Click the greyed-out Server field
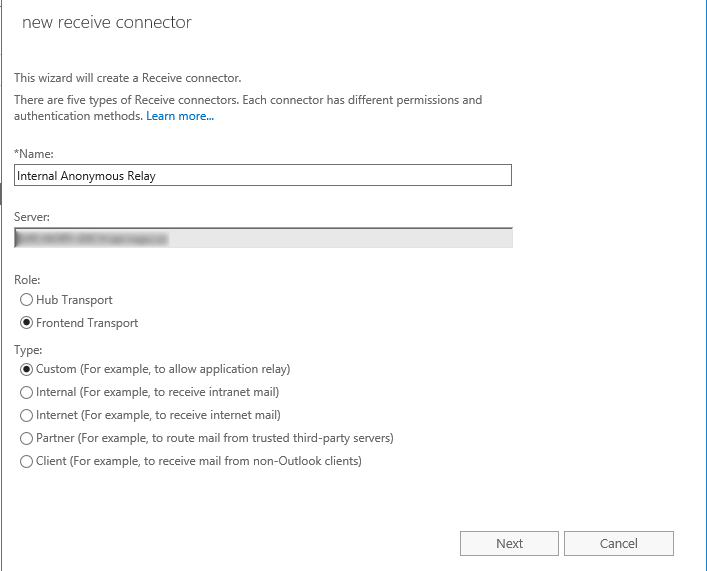The width and height of the screenshot is (707, 571). 263,238
